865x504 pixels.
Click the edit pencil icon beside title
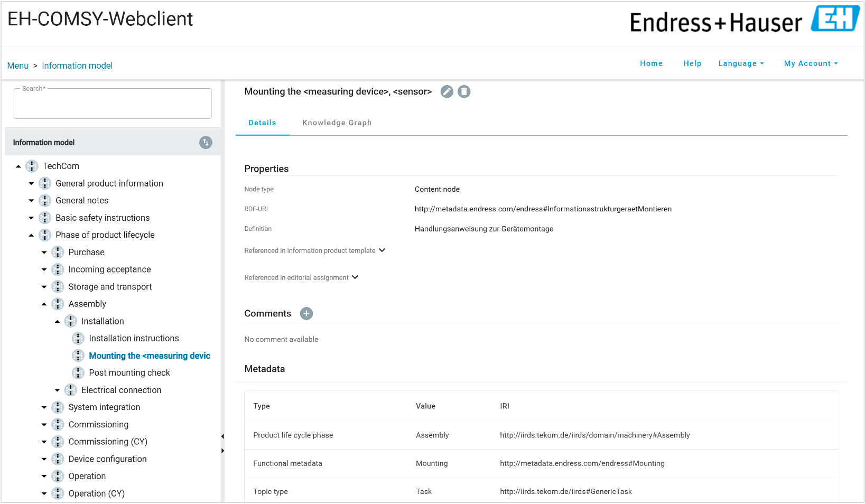[447, 91]
